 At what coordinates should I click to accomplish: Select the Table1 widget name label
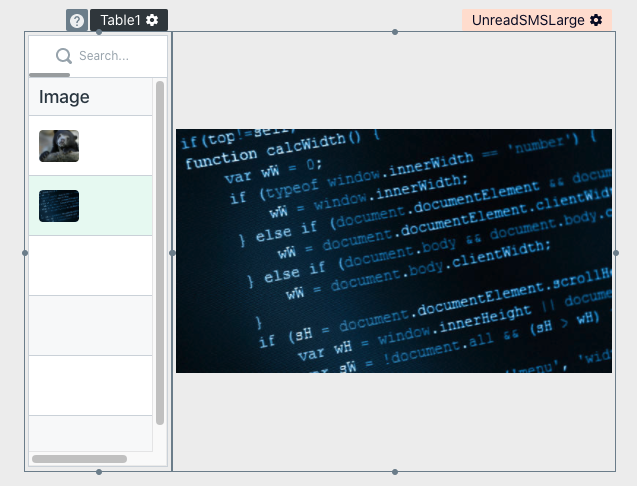[x=120, y=20]
